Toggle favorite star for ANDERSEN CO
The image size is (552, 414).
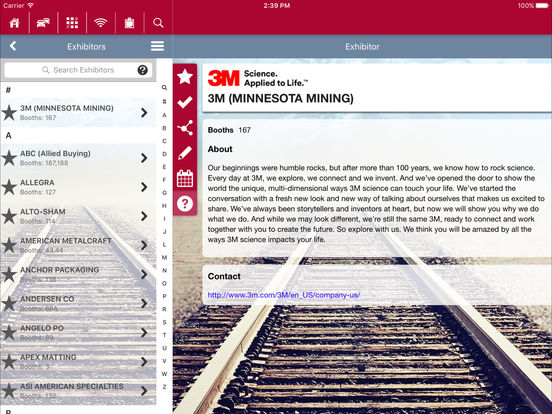coord(9,303)
